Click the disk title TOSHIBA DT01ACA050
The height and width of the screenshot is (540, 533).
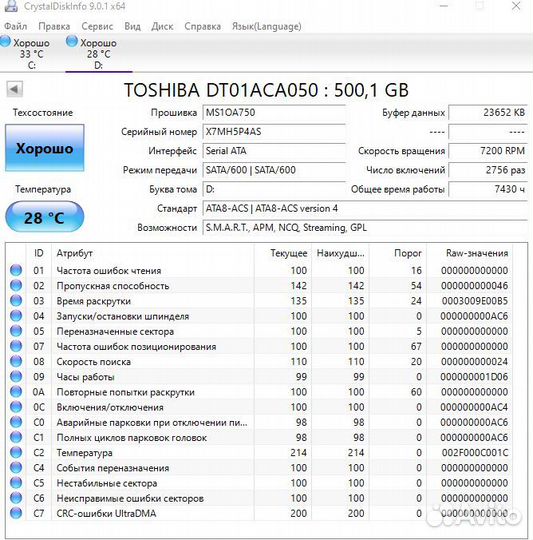click(266, 90)
